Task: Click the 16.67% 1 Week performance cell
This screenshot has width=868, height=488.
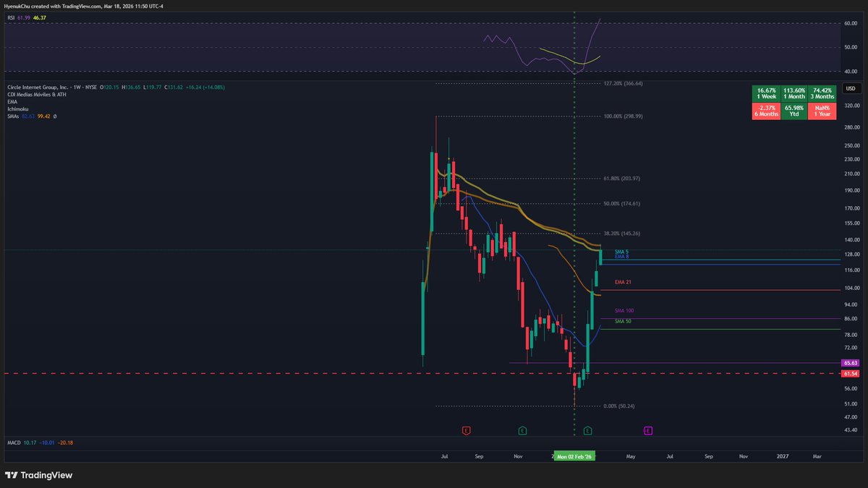Action: coord(765,93)
